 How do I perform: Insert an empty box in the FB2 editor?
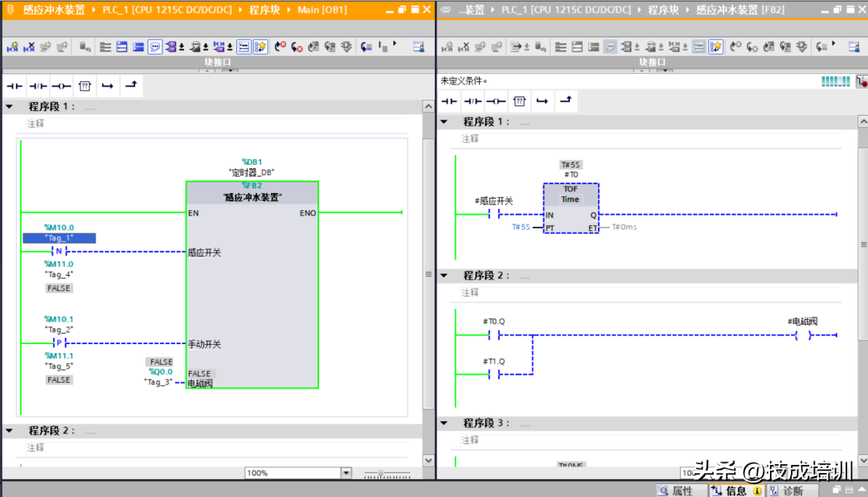pyautogui.click(x=519, y=101)
